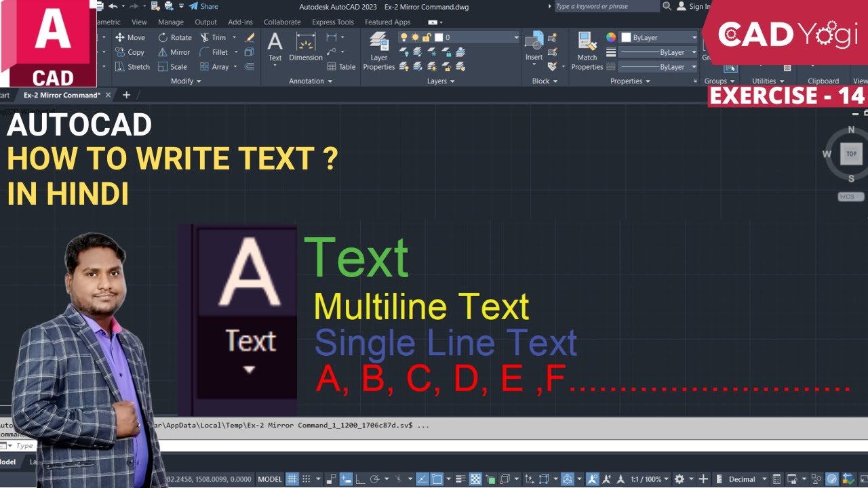Open the Featured Apps ribbon tab

388,22
